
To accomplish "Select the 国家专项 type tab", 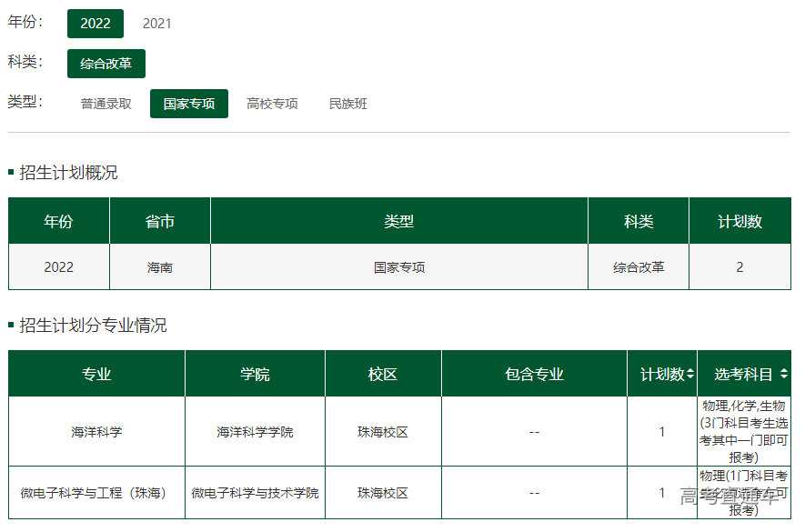I will coord(189,104).
